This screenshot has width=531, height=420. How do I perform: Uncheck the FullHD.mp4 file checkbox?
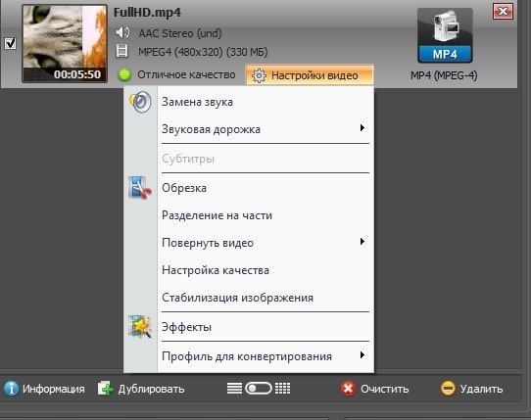point(10,43)
